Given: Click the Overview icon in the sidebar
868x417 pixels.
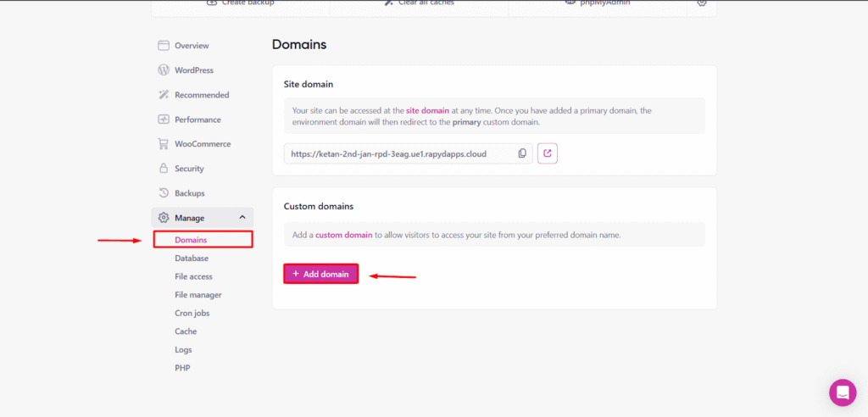Looking at the screenshot, I should click(x=164, y=46).
